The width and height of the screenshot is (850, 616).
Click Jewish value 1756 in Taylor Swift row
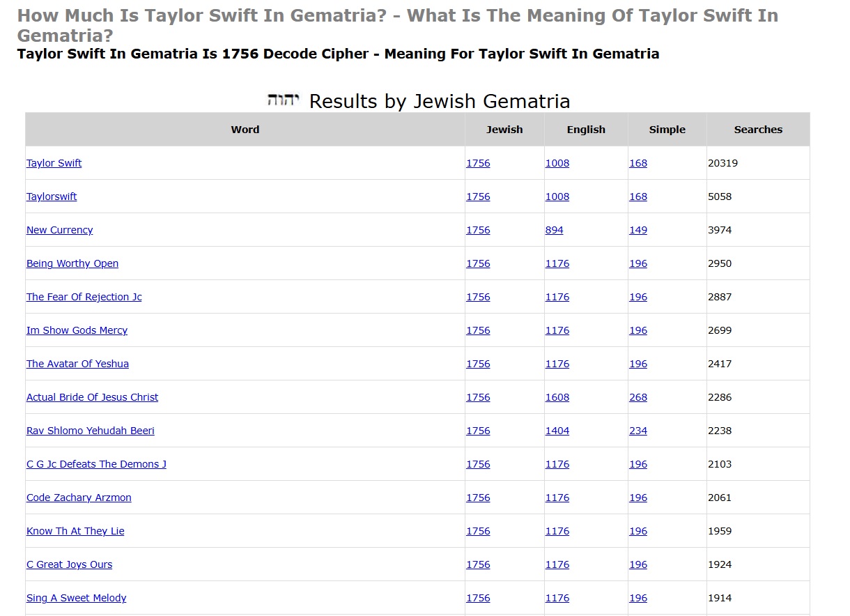coord(478,163)
